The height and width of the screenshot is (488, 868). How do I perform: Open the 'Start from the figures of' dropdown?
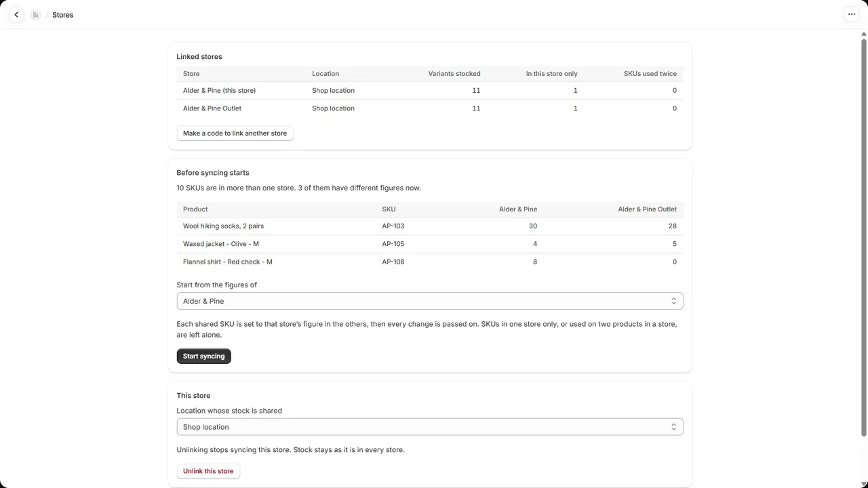[x=430, y=301]
